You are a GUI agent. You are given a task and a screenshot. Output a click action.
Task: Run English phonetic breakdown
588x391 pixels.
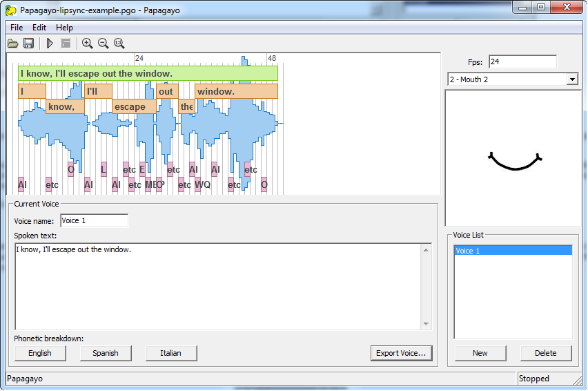(40, 353)
